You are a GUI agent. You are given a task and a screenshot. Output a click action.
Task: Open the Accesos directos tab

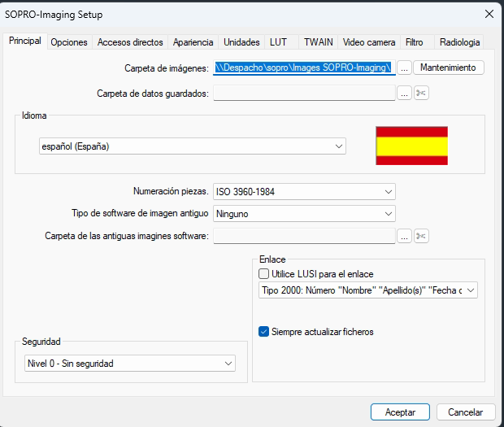coord(130,42)
